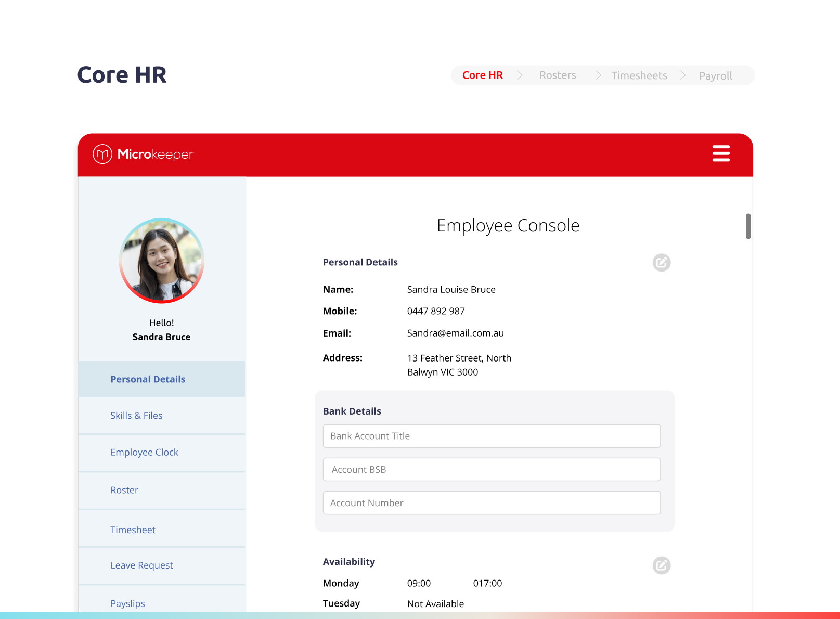Open Skills & Files section

click(x=136, y=416)
